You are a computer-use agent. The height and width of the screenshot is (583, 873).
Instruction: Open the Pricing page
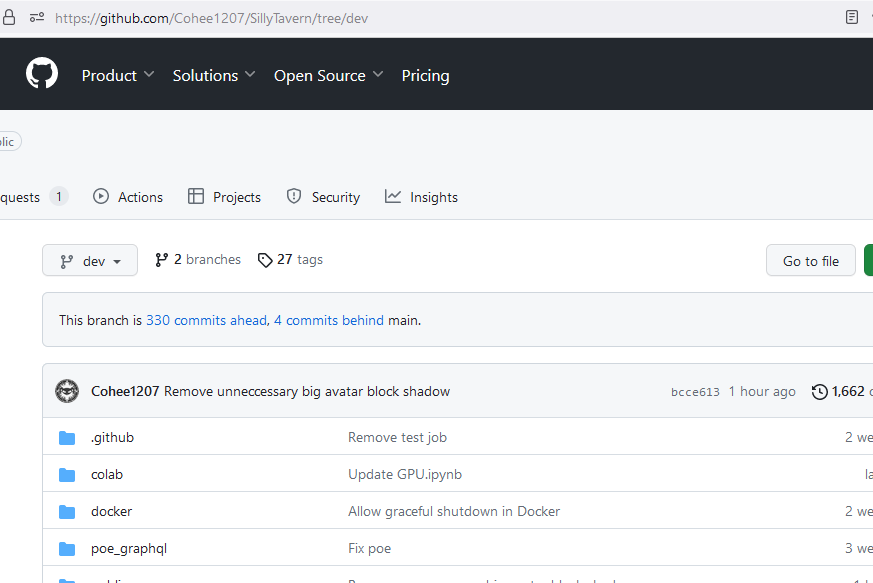[425, 75]
